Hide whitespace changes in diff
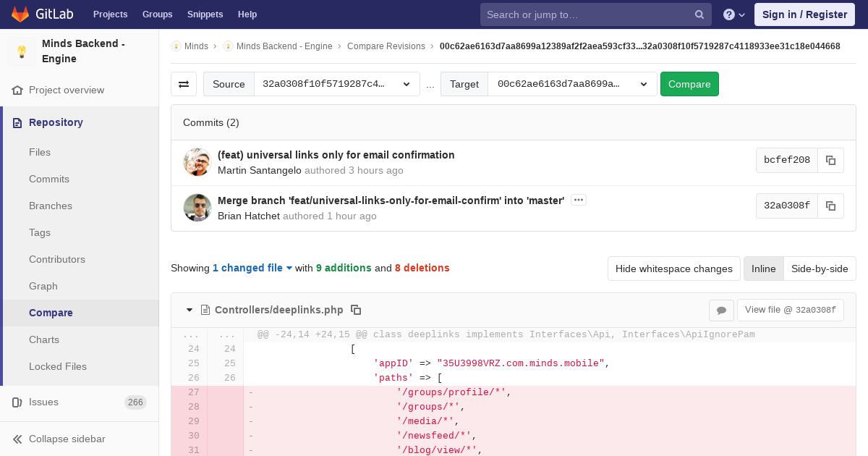Screen dimensions: 868x456 (x=673, y=269)
